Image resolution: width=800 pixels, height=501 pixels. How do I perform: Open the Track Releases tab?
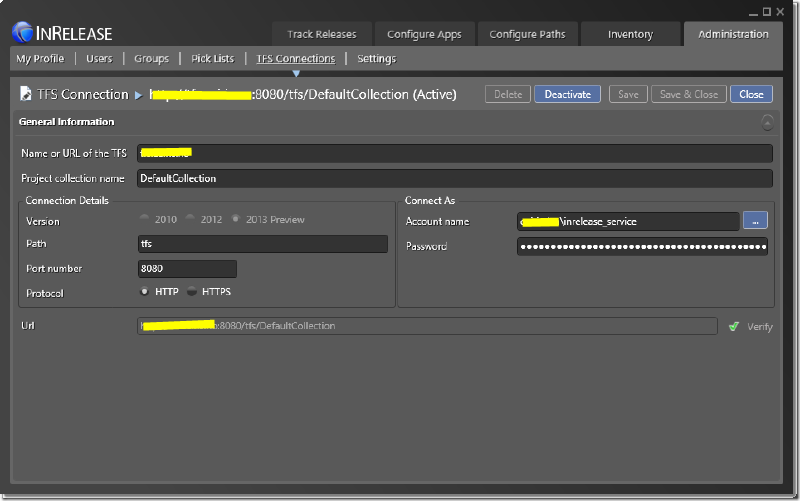point(321,34)
